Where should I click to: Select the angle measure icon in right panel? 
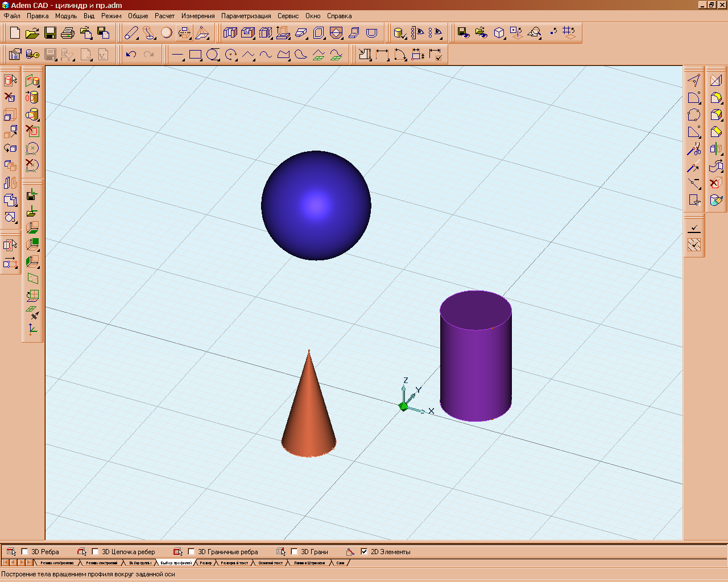click(x=694, y=80)
